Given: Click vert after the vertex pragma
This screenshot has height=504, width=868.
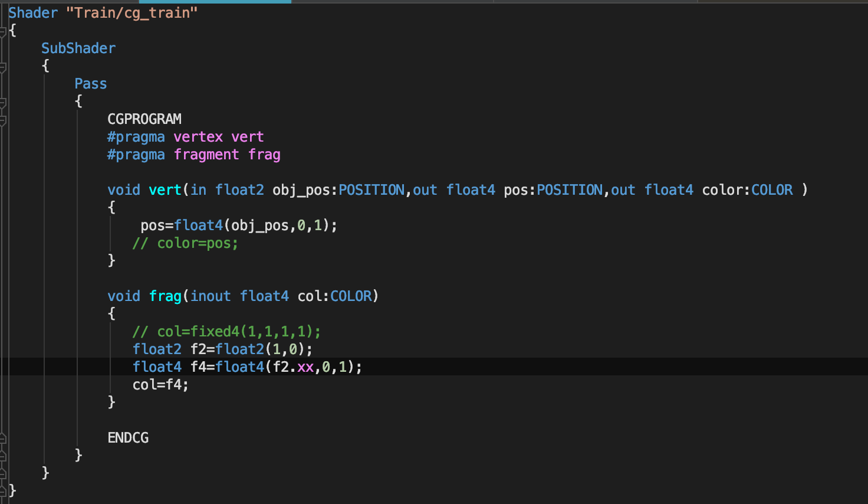Looking at the screenshot, I should coord(248,137).
